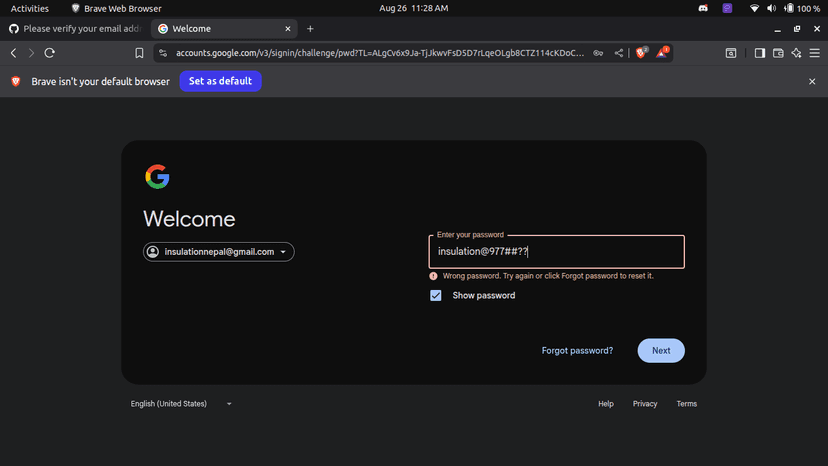
Task: Click the share icon in address bar
Action: (619, 53)
